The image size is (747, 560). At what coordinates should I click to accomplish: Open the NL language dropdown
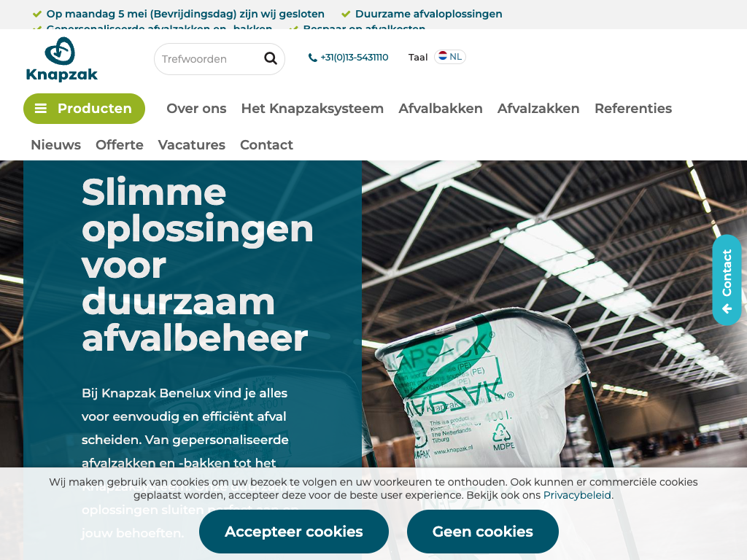[x=449, y=57]
